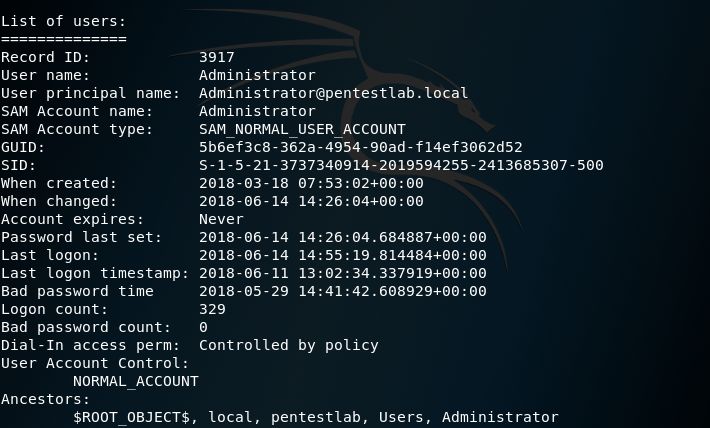710x428 pixels.
Task: Click the $ROOT_OBJECT$ ancestors line
Action: [316, 418]
